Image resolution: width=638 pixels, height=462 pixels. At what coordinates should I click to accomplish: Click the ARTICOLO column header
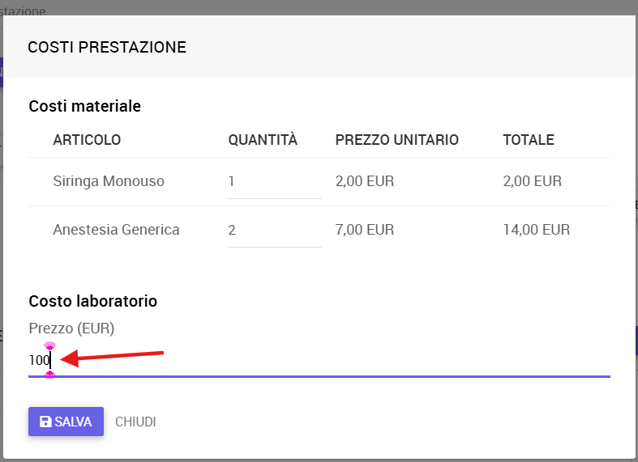[x=87, y=140]
